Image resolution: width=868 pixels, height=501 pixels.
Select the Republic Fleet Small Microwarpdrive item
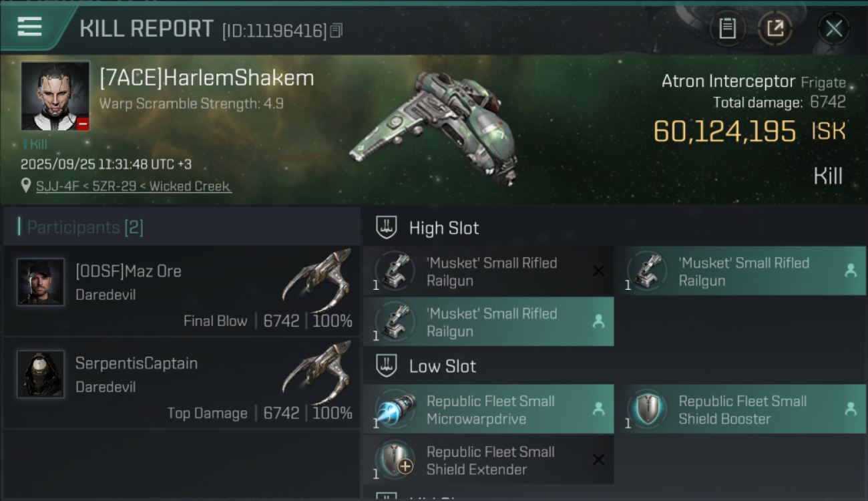489,410
